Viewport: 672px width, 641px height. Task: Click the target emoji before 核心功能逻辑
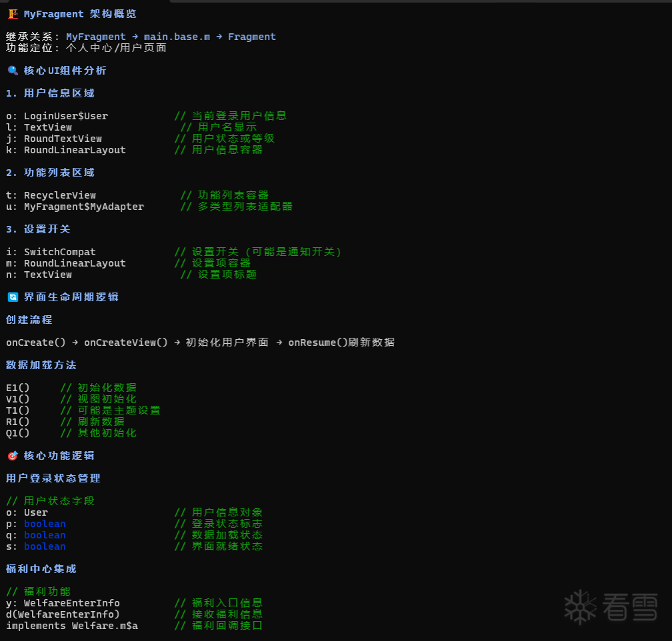pos(13,456)
